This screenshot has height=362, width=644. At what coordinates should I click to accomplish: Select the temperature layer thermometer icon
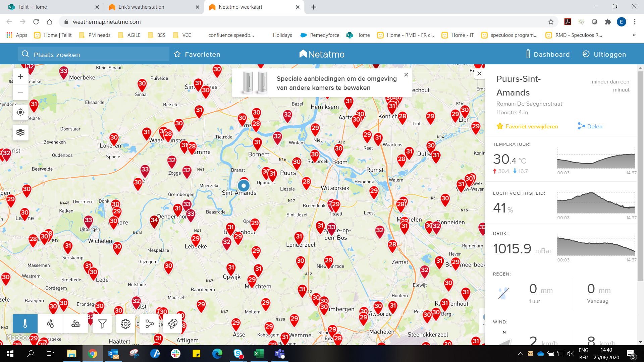pos(25,323)
